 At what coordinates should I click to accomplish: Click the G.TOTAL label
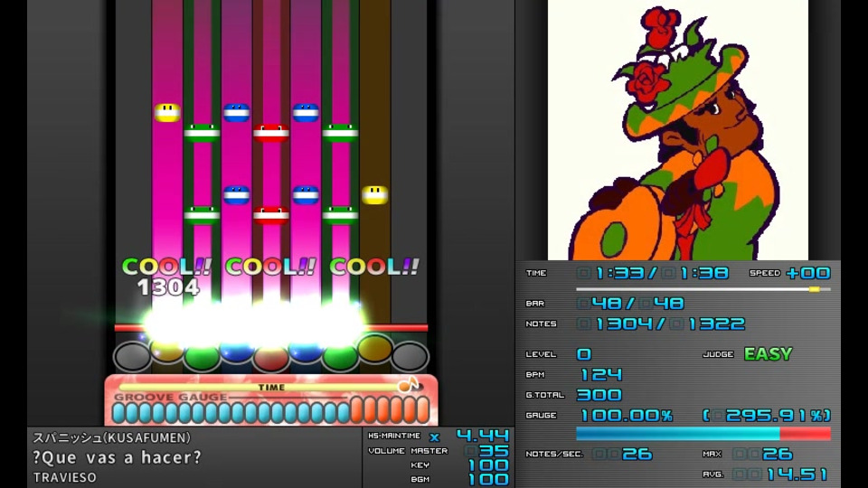click(544, 395)
